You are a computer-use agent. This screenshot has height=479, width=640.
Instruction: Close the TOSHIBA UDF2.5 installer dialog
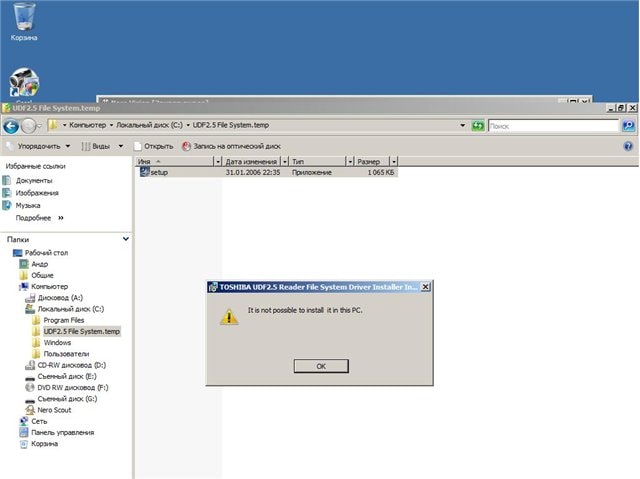[x=425, y=287]
